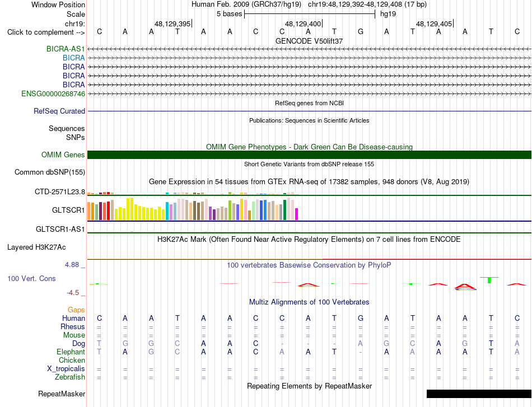The image size is (532, 407).
Task: Click the Sequences publications track label
Action: click(67, 129)
